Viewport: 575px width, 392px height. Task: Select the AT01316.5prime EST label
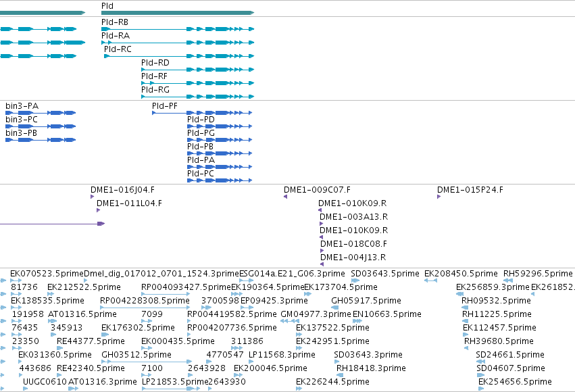point(82,315)
